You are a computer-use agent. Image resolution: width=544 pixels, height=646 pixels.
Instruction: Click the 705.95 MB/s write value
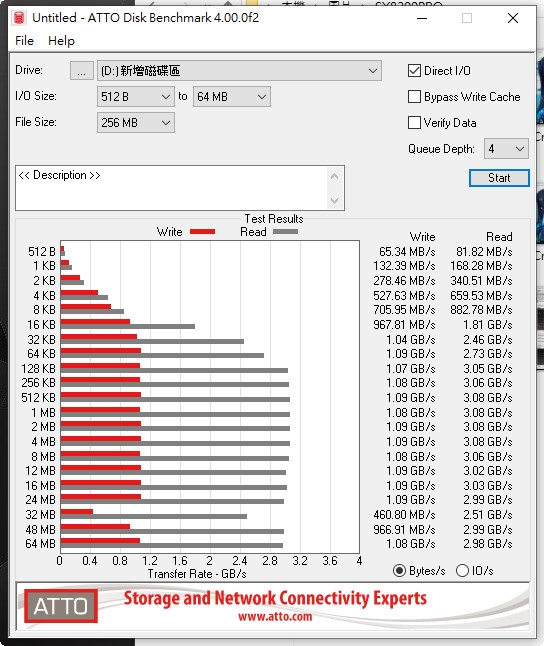click(x=404, y=310)
